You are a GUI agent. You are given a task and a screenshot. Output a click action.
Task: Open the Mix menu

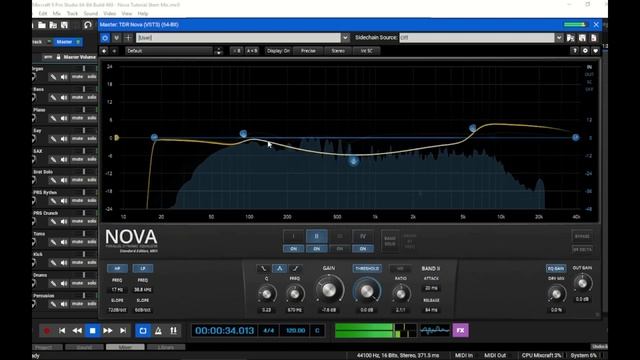(x=56, y=13)
